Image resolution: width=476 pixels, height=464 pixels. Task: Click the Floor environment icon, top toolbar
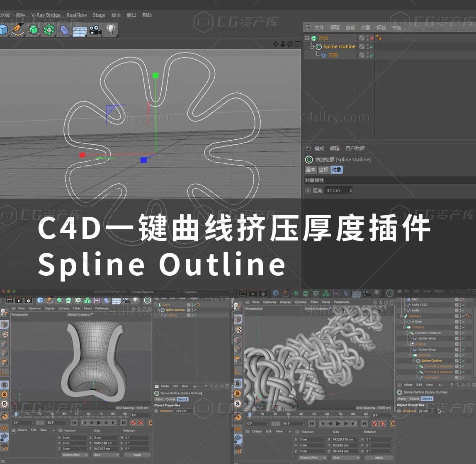(x=80, y=30)
